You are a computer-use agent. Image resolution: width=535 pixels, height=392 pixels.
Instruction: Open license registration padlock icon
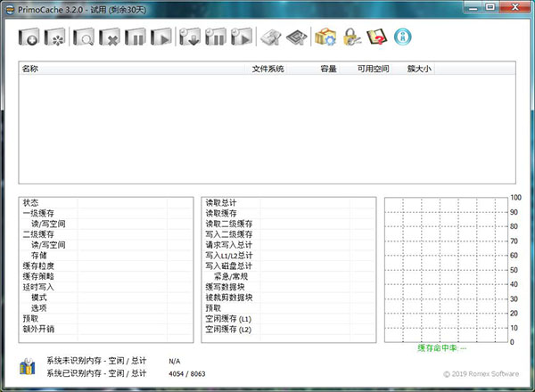[352, 37]
